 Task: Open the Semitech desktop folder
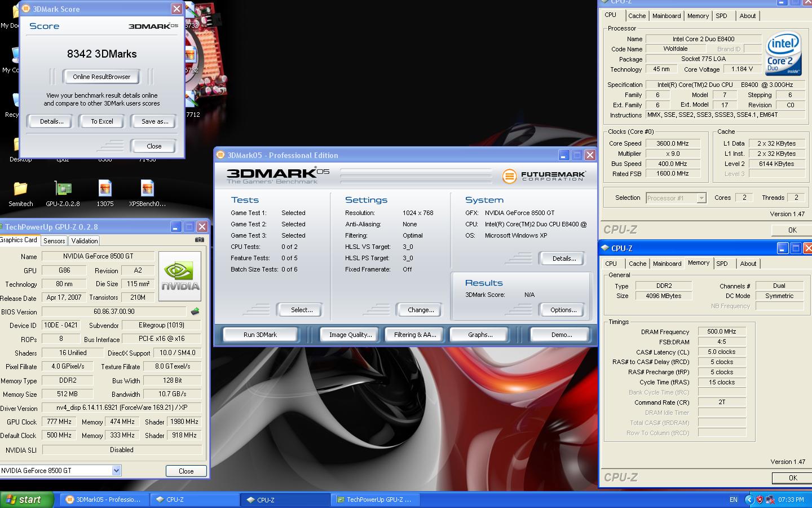(x=20, y=194)
